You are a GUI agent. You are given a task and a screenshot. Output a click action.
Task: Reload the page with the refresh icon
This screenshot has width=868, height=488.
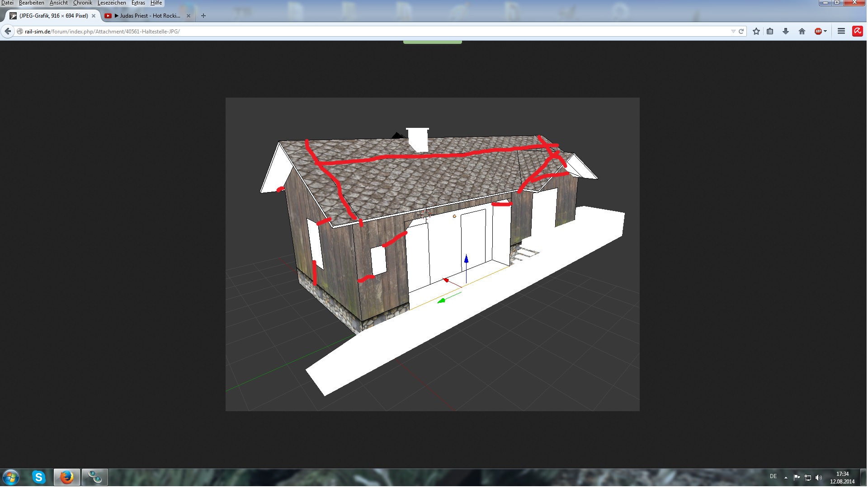(741, 31)
